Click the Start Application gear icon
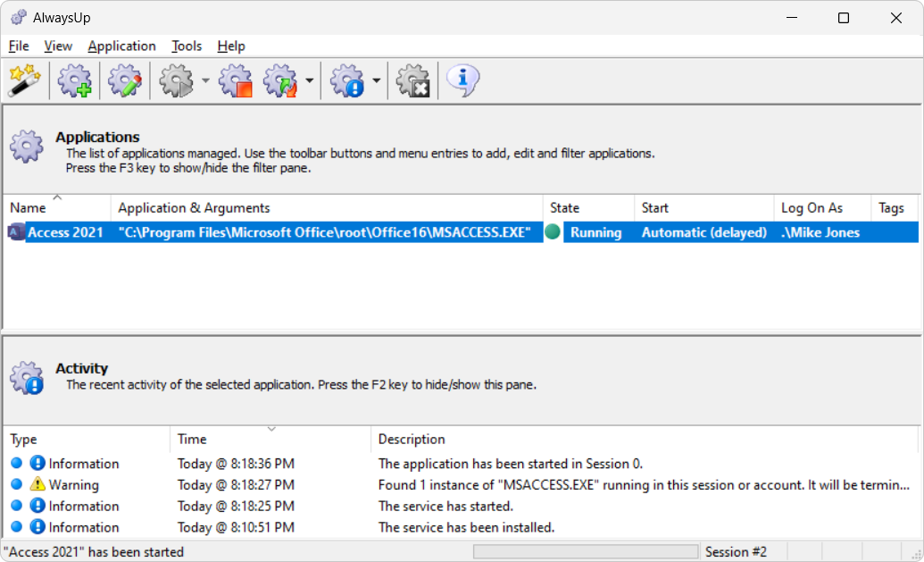The height and width of the screenshot is (562, 924). 176,80
